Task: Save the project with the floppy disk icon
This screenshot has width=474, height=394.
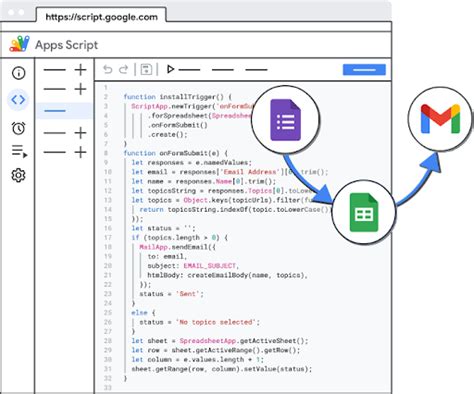Action: pos(146,69)
